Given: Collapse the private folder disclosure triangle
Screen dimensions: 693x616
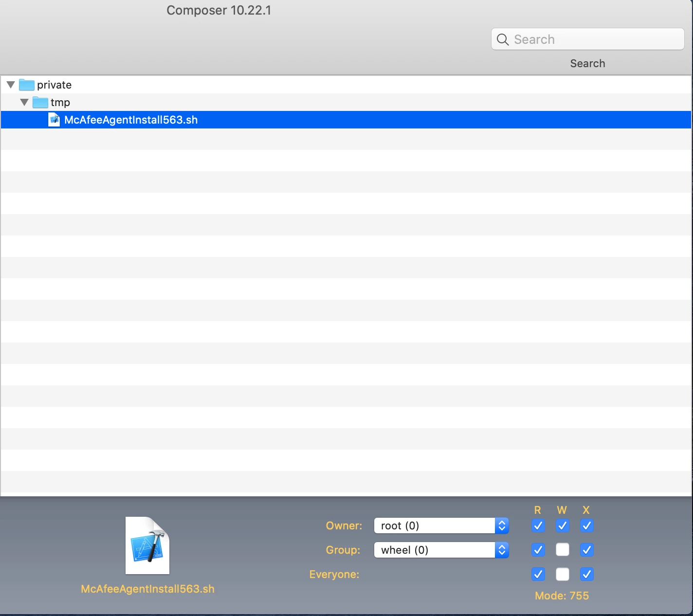Looking at the screenshot, I should [x=11, y=85].
